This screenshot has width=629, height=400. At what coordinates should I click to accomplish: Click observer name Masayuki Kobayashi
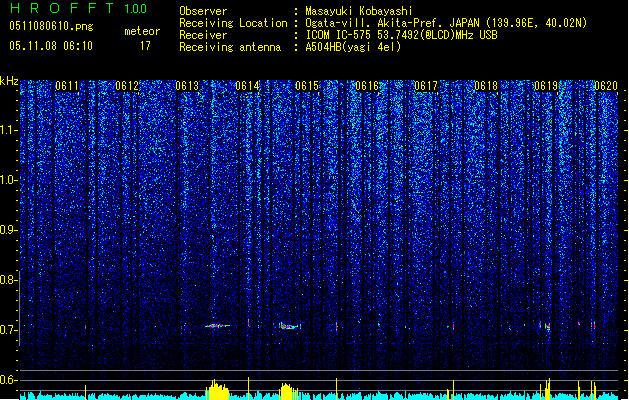[x=359, y=11]
